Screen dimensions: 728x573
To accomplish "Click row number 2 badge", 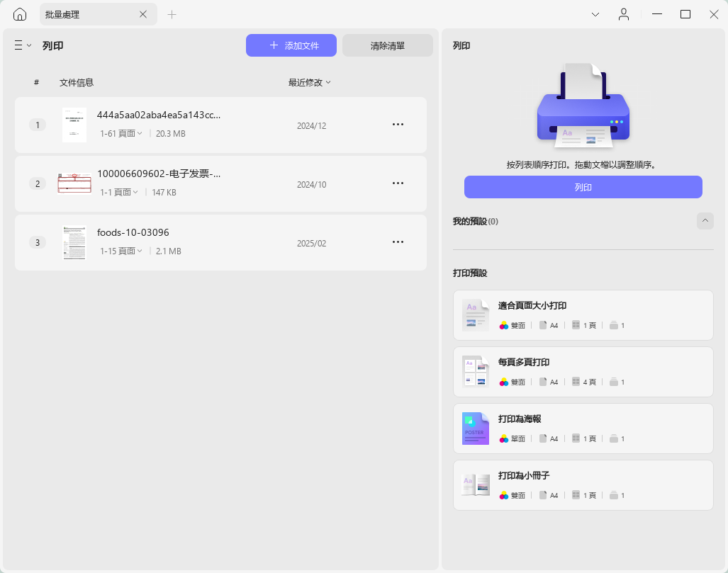I will [x=38, y=183].
